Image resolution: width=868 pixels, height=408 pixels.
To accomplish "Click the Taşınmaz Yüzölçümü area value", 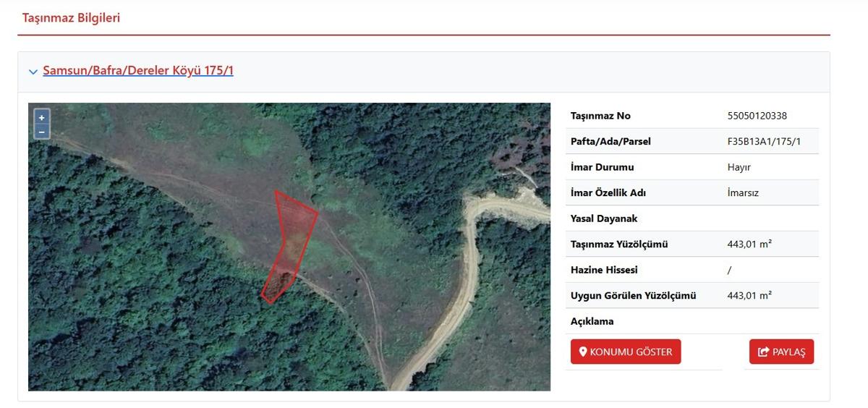I will (749, 245).
